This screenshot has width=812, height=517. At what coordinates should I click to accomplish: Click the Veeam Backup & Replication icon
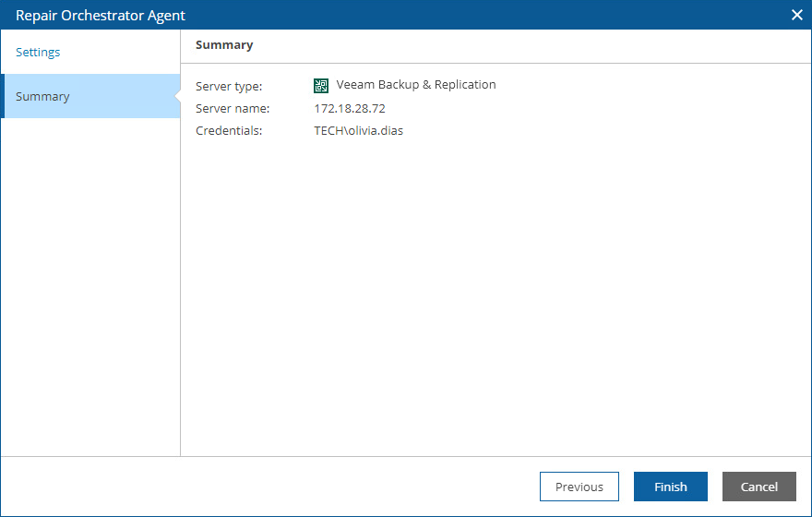[x=321, y=86]
